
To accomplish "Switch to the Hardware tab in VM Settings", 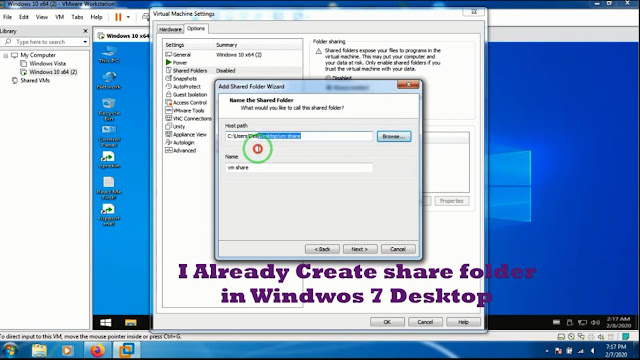I will click(x=170, y=29).
